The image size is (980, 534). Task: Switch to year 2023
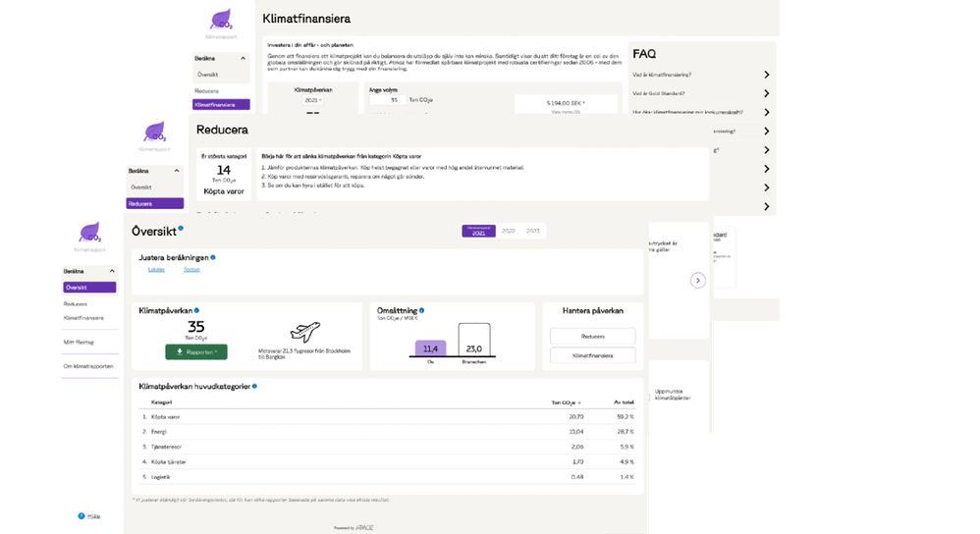(x=533, y=232)
